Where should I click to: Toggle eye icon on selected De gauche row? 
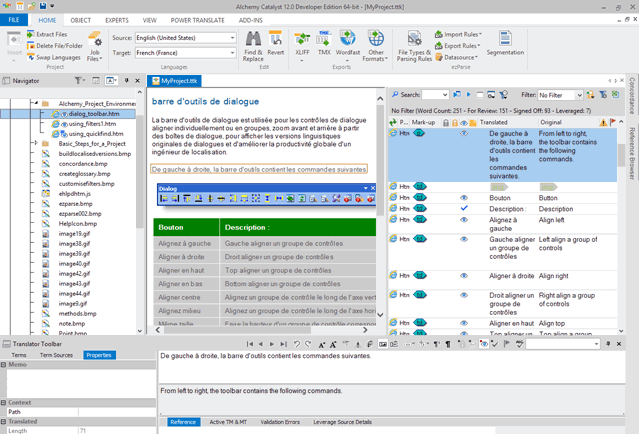[x=464, y=134]
